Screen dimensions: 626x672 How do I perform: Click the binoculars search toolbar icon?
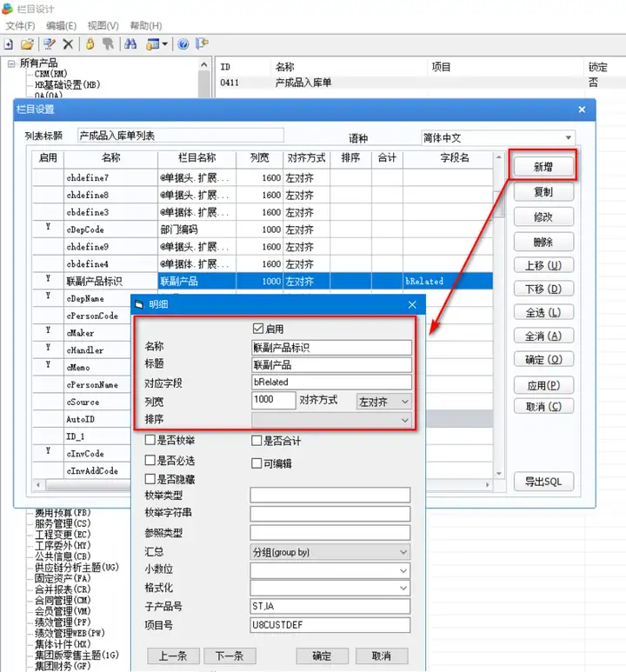click(x=130, y=43)
